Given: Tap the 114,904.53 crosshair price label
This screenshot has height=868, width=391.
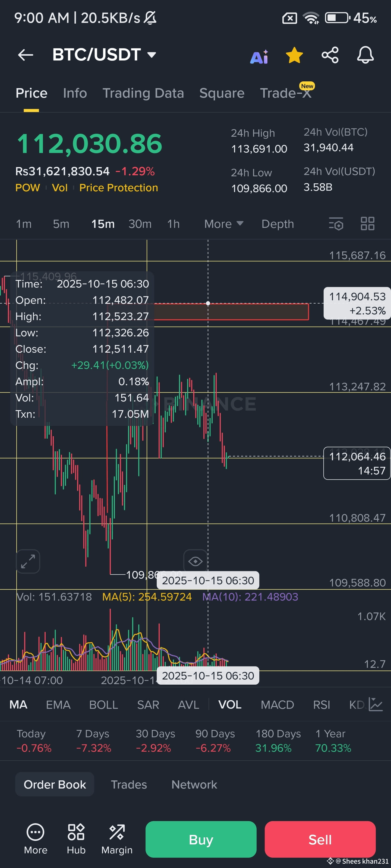Looking at the screenshot, I should [357, 303].
